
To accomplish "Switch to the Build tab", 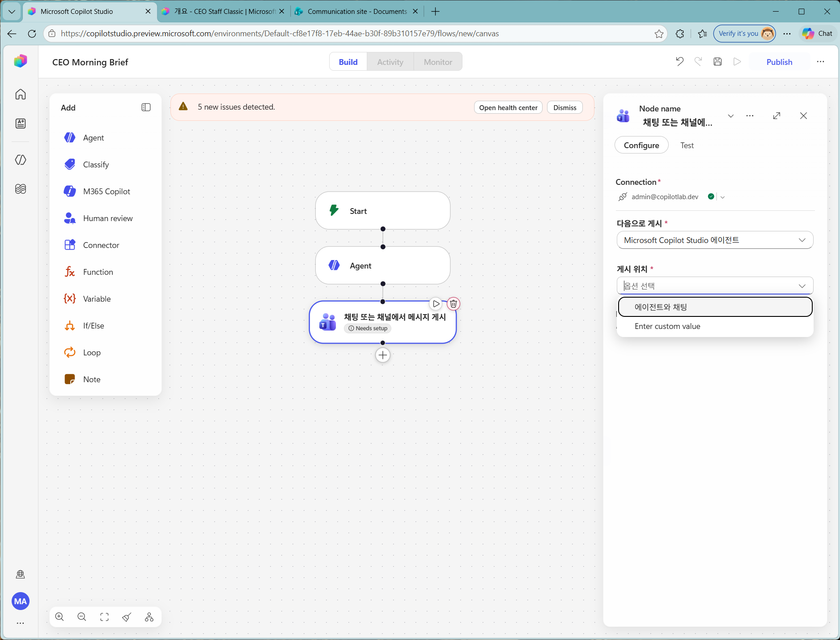I will [x=348, y=62].
